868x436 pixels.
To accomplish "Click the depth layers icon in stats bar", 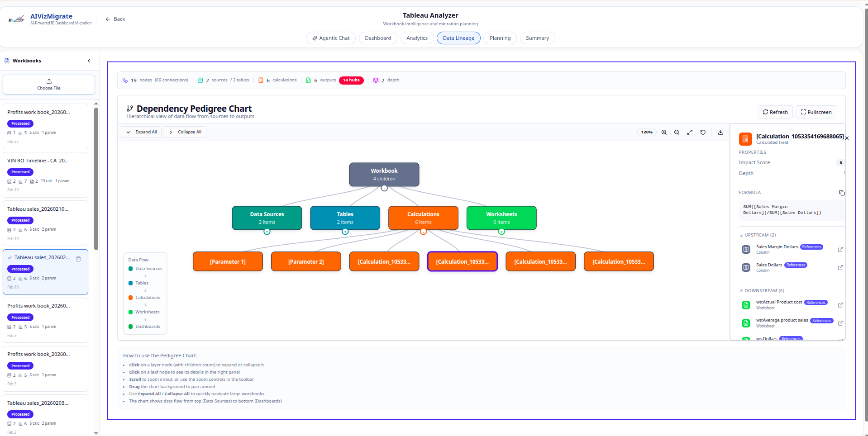I will pos(376,80).
